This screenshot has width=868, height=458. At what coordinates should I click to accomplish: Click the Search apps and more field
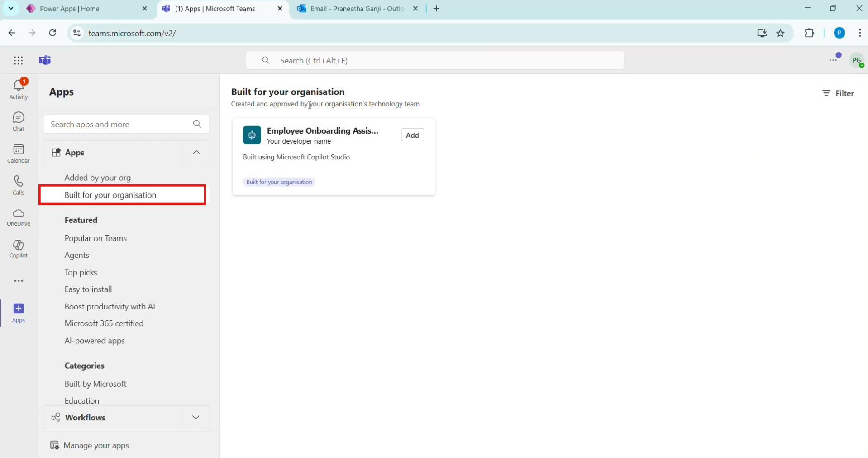point(118,124)
